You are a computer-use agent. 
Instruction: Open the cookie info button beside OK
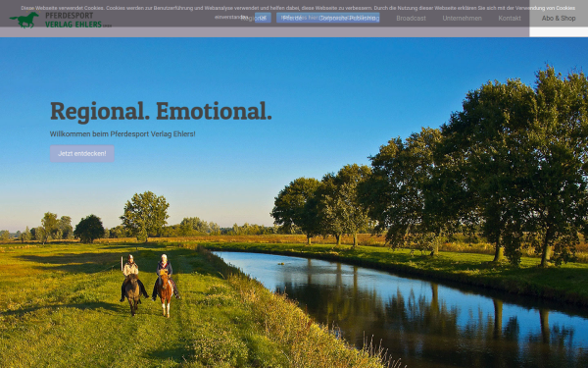pyautogui.click(x=327, y=18)
